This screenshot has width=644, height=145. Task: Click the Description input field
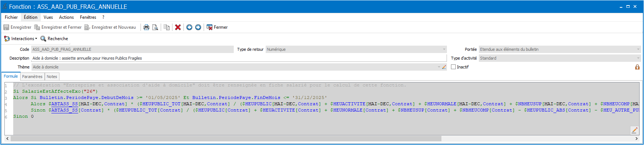point(239,58)
